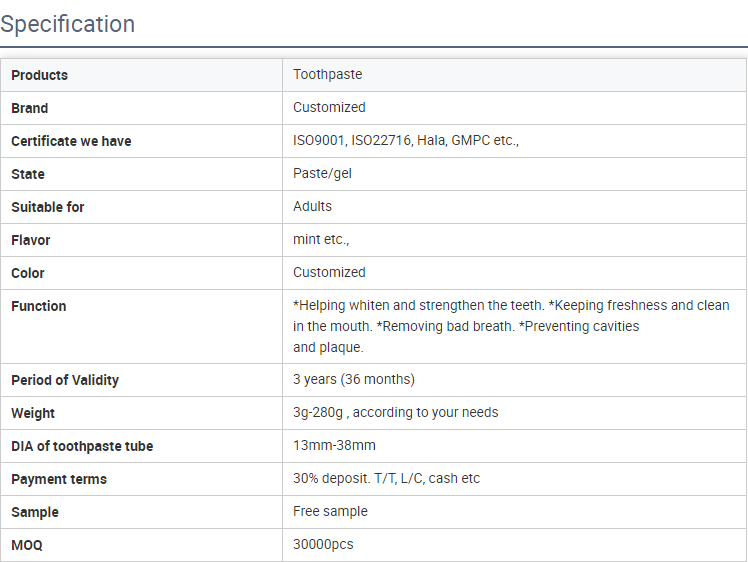Click Customized value in Brand row

329,107
